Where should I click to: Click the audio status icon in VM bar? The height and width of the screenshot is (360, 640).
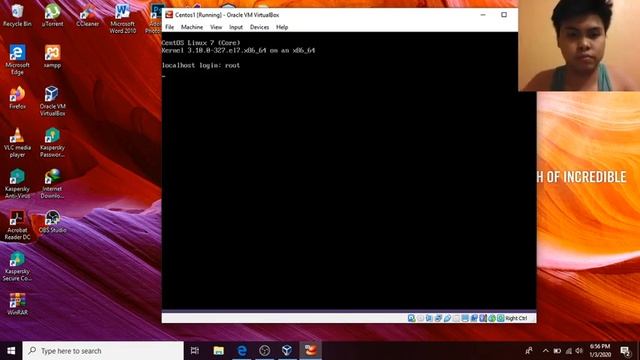(x=429, y=318)
